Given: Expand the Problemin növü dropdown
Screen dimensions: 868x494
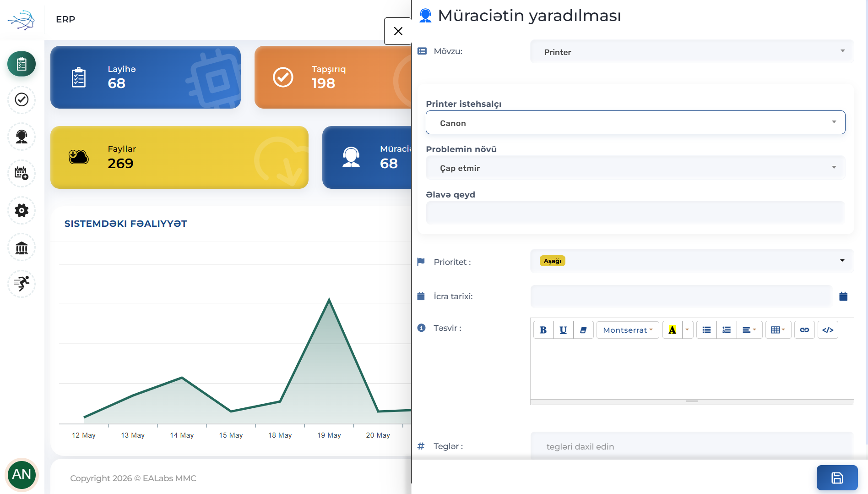Looking at the screenshot, I should (x=635, y=168).
